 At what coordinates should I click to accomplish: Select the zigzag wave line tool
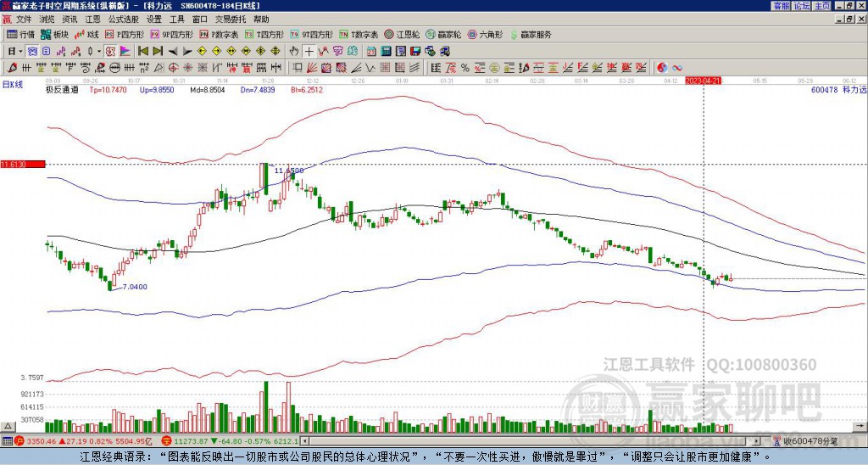coord(370,68)
